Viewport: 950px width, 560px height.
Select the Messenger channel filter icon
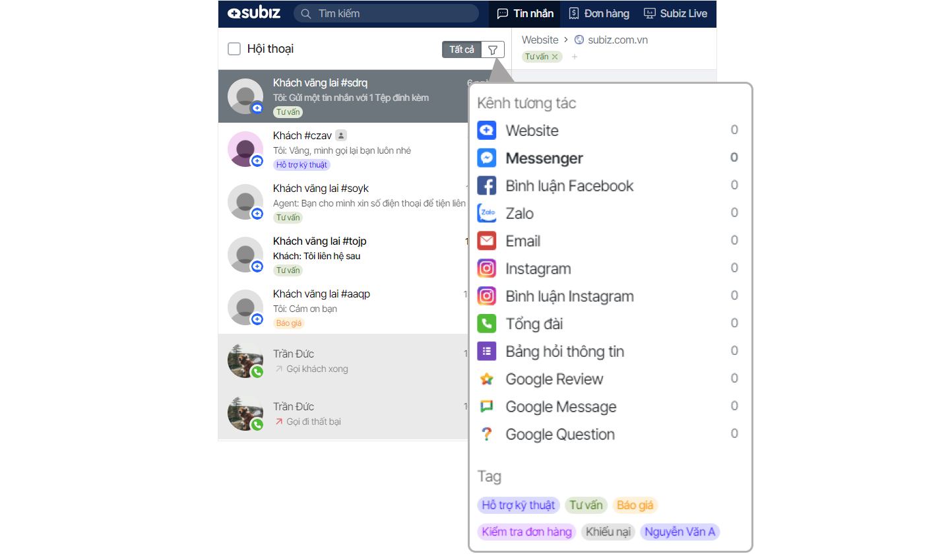[487, 158]
